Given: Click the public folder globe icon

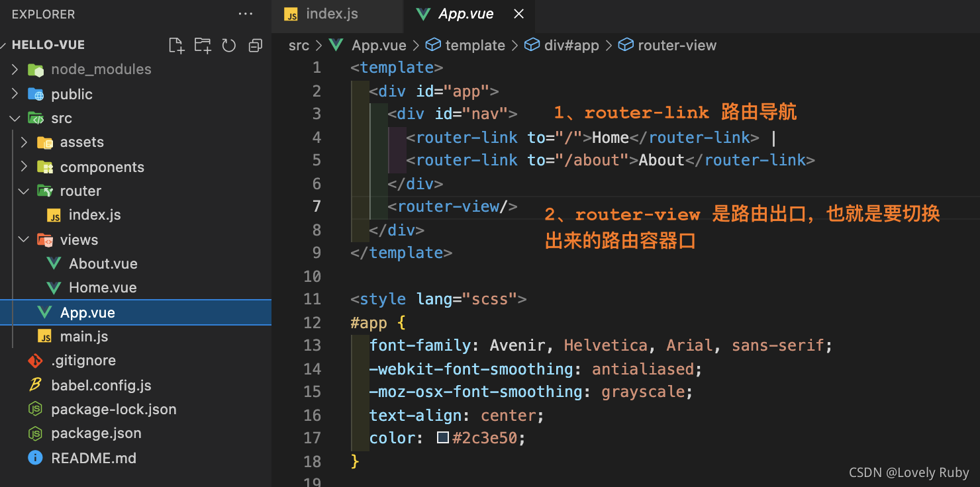Looking at the screenshot, I should pyautogui.click(x=36, y=94).
